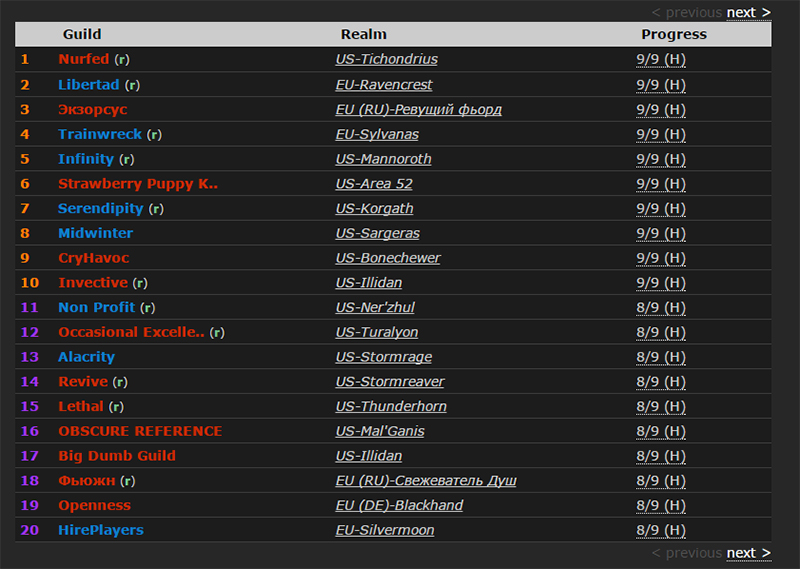Click the Big Dumb Guild name

[117, 456]
